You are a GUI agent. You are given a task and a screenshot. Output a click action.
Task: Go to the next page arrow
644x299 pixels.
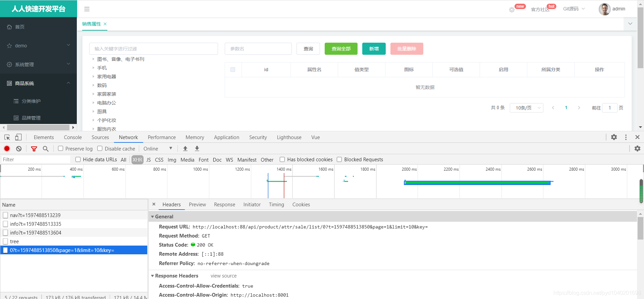click(579, 108)
